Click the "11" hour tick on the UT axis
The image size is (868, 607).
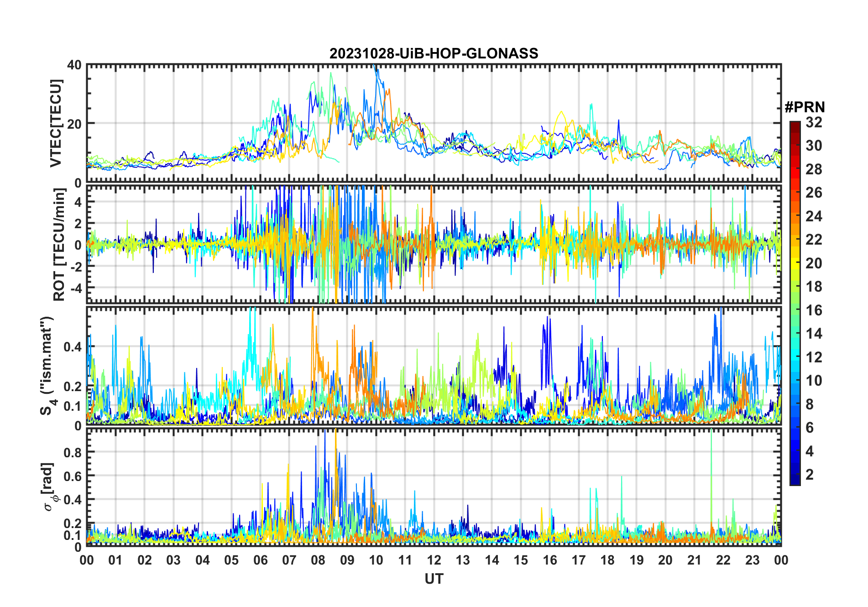pyautogui.click(x=405, y=560)
